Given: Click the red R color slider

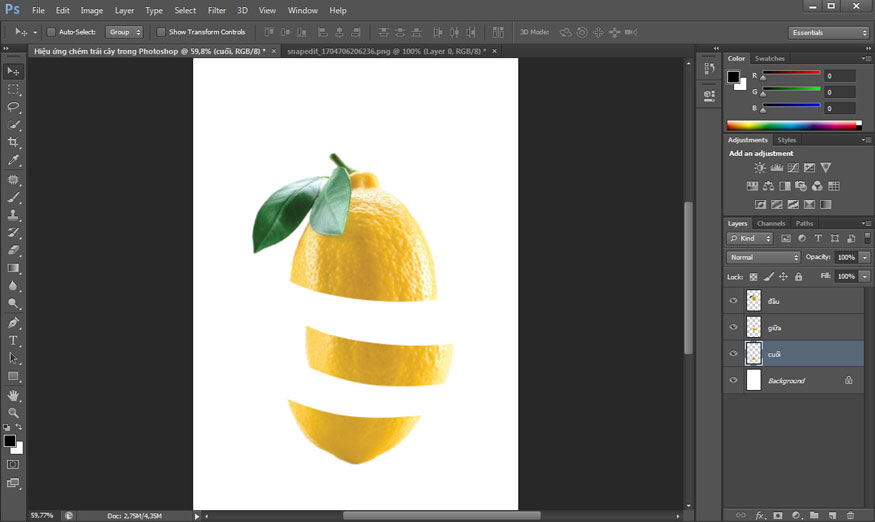Looking at the screenshot, I should pos(791,73).
